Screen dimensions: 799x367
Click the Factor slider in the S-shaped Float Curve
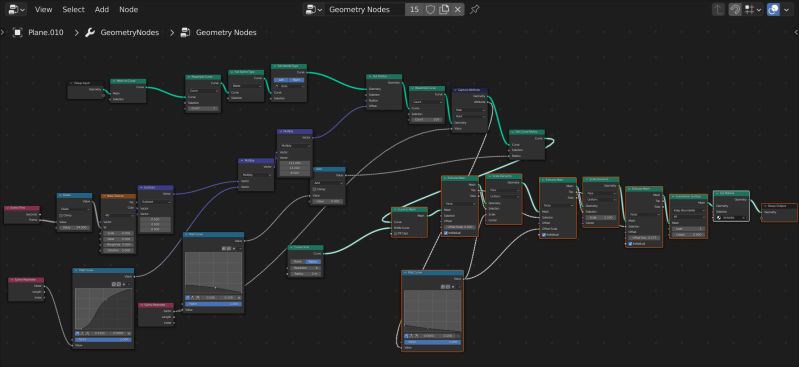(103, 339)
